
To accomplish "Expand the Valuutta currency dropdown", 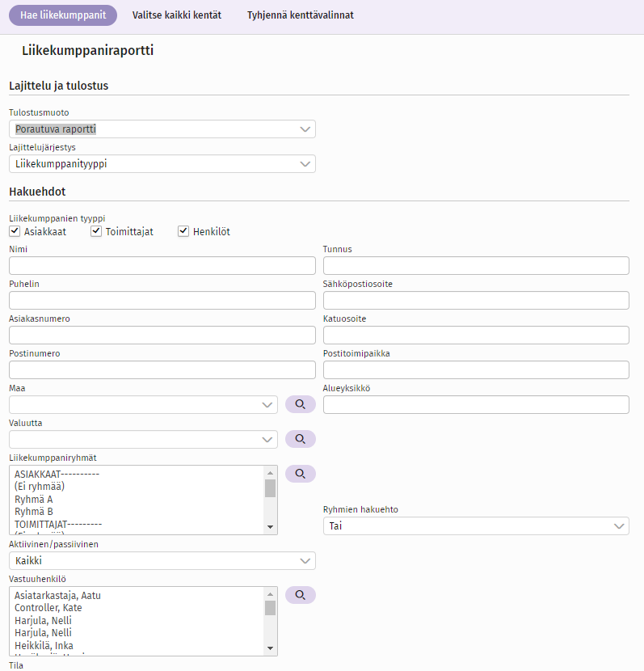I will (143, 439).
